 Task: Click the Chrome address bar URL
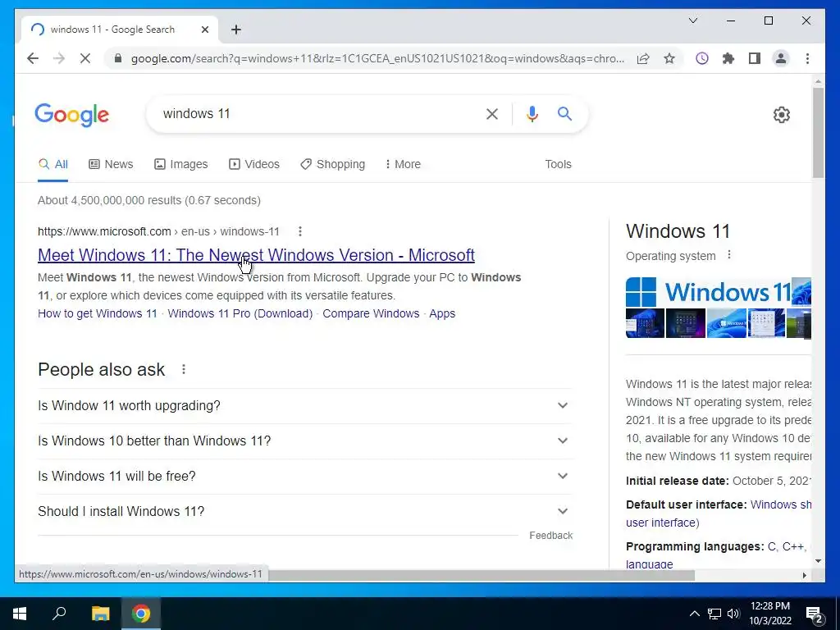[x=377, y=58]
